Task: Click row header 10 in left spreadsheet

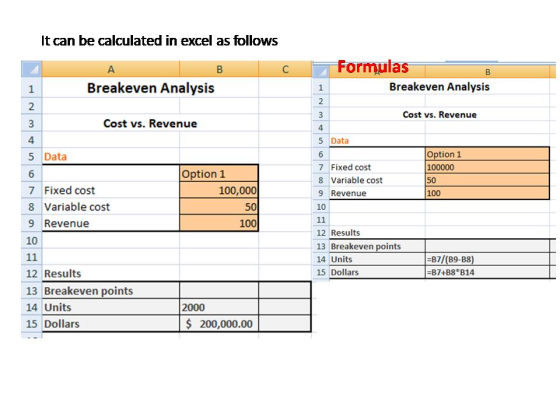Action: click(x=31, y=240)
